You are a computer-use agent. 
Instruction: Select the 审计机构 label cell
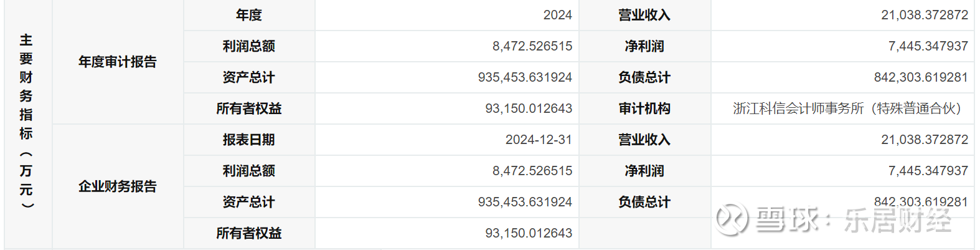point(644,108)
